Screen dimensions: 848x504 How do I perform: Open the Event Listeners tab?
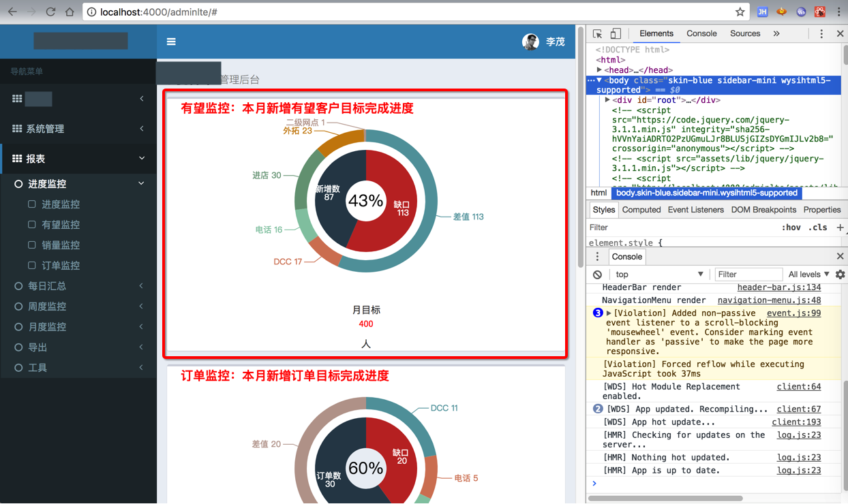[x=695, y=210]
